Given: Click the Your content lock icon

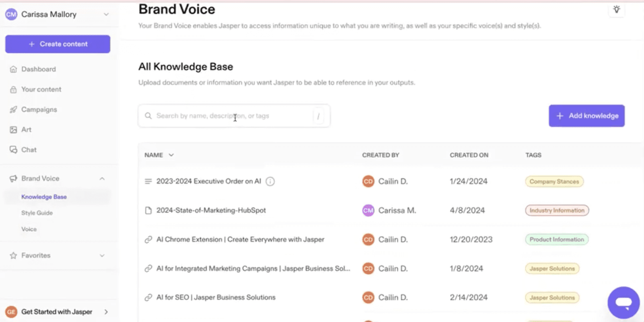Looking at the screenshot, I should click(x=13, y=89).
